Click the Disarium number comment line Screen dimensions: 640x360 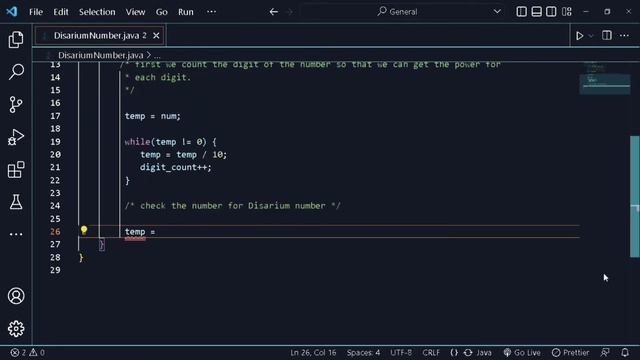pyautogui.click(x=232, y=206)
